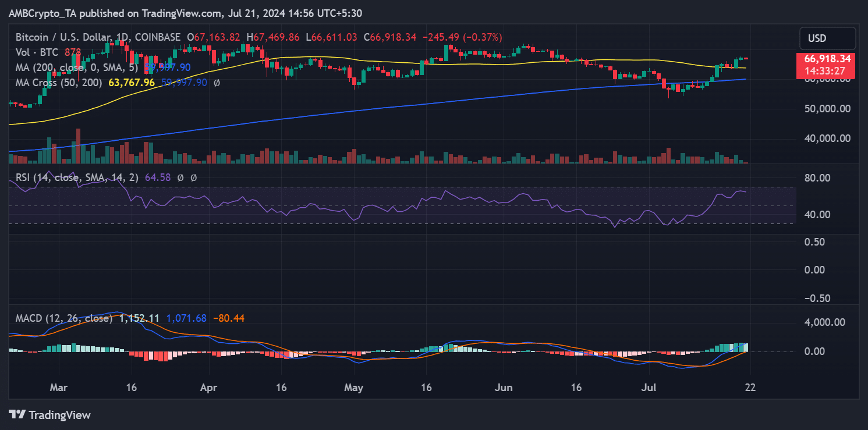
Task: Click the Mar date label on time axis
Action: (58, 388)
